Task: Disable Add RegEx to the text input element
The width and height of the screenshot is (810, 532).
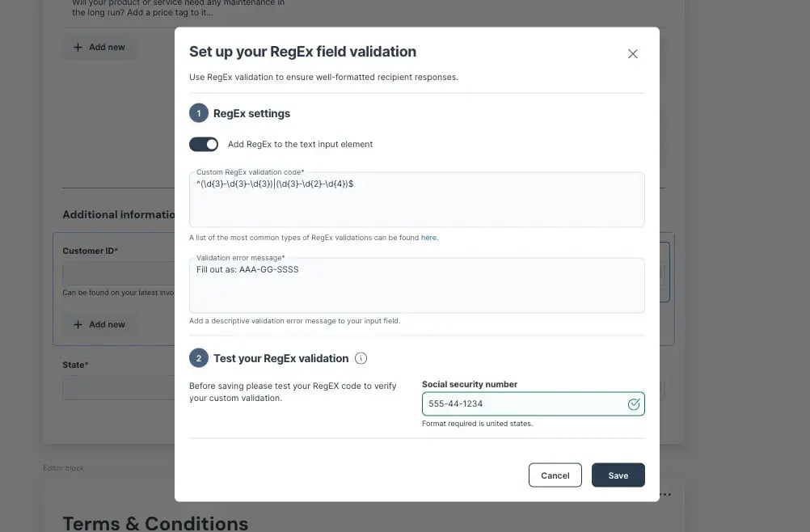Action: (204, 143)
